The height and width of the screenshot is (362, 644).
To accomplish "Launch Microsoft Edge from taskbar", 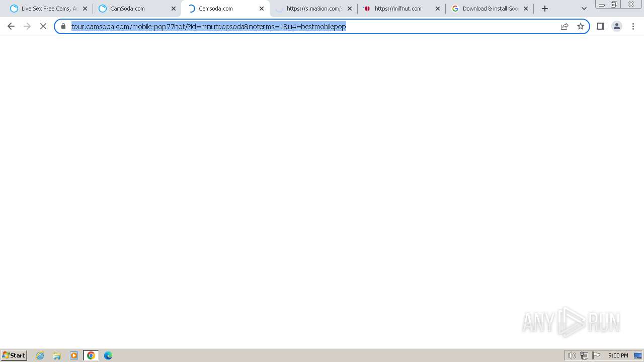I will [108, 355].
